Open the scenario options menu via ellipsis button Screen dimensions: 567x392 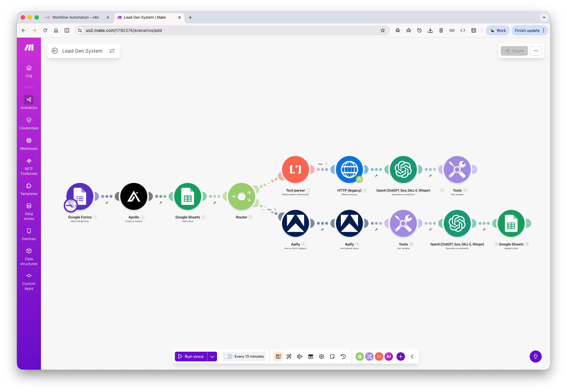coord(536,51)
